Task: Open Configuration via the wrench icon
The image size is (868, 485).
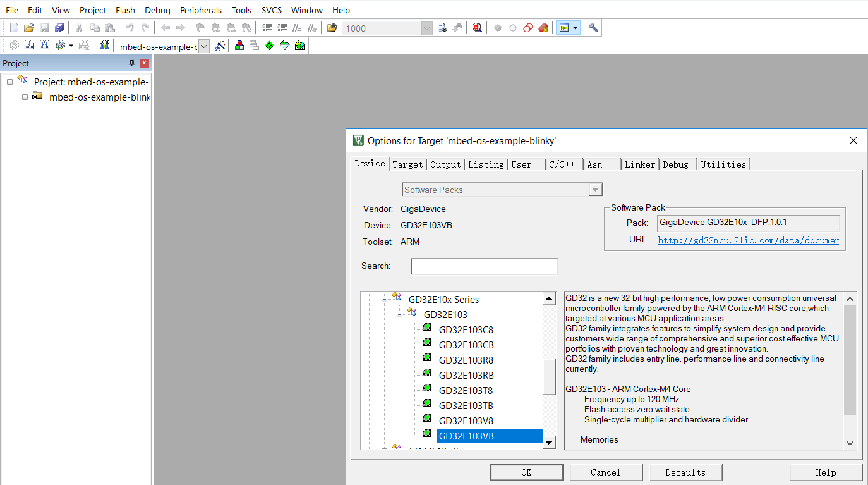Action: [x=593, y=28]
